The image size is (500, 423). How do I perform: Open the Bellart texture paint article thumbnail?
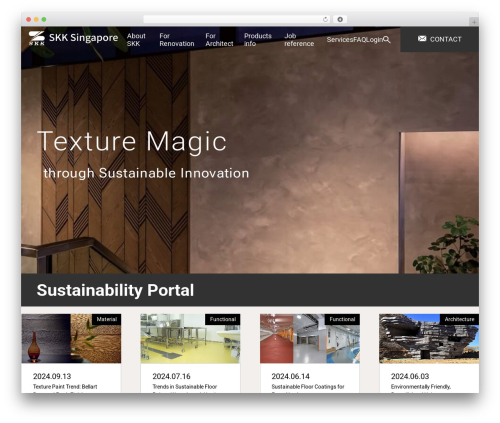71,338
